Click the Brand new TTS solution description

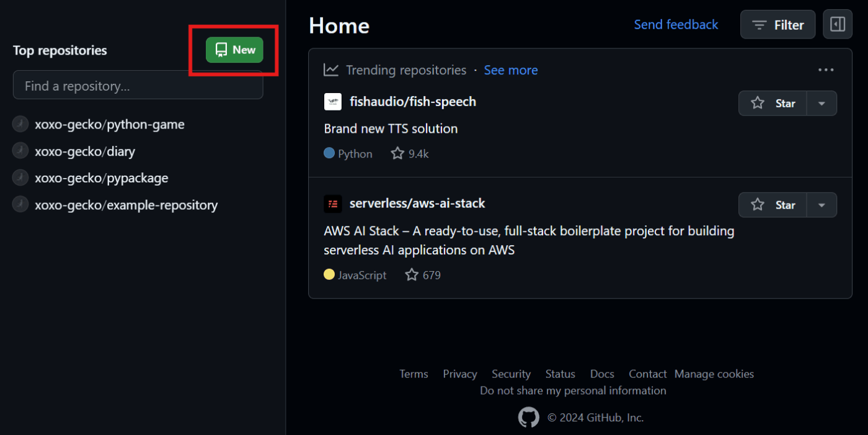click(x=391, y=128)
